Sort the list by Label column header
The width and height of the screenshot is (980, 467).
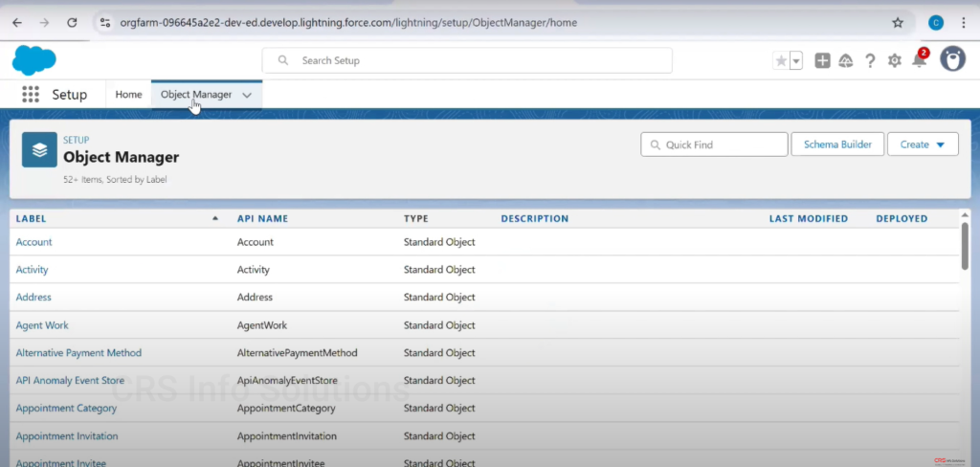point(32,218)
